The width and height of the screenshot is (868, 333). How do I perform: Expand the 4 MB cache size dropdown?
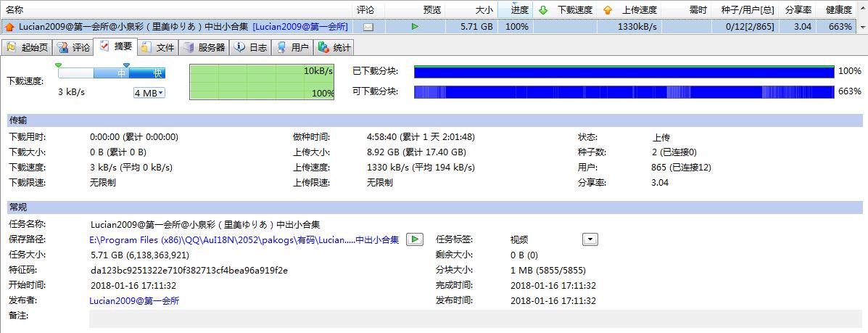pos(149,93)
